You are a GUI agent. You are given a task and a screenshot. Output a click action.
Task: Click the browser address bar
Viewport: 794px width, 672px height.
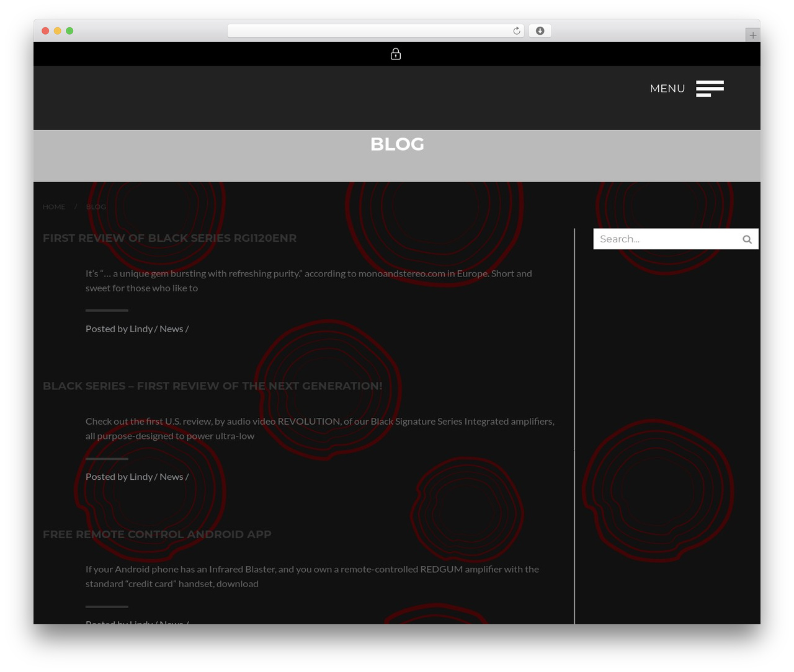point(376,31)
